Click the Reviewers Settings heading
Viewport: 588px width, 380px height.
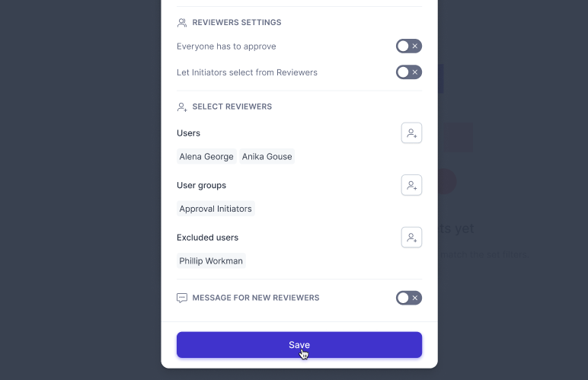237,23
